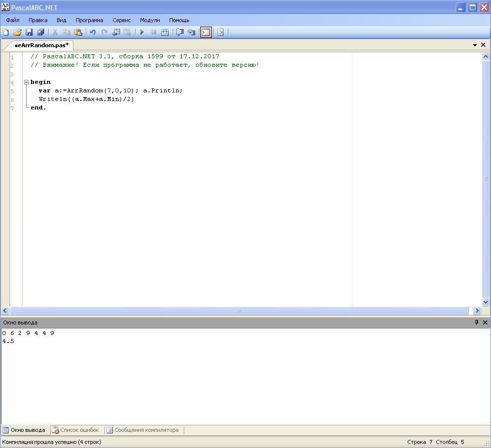491x448 pixels.
Task: Click the New file icon
Action: [6, 32]
